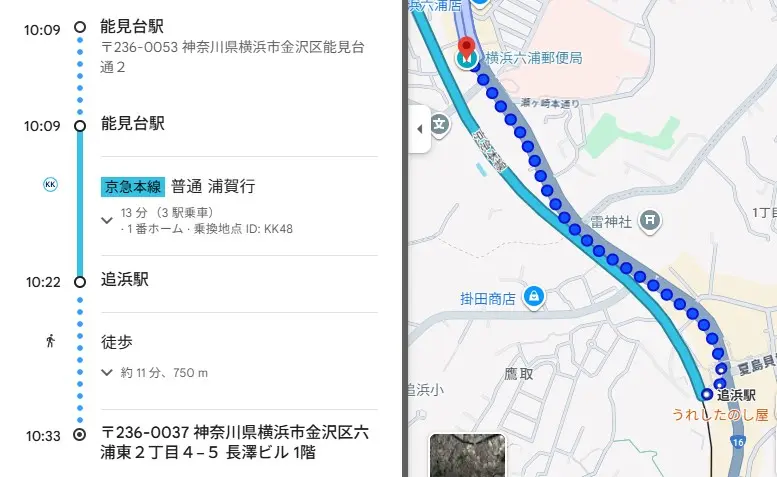
Task: Click the red destination pin on map
Action: (x=466, y=47)
